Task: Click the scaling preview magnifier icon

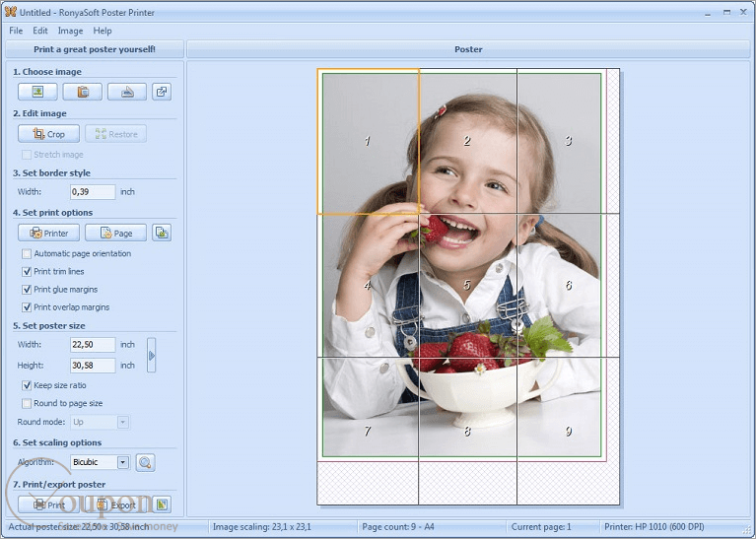Action: 145,462
